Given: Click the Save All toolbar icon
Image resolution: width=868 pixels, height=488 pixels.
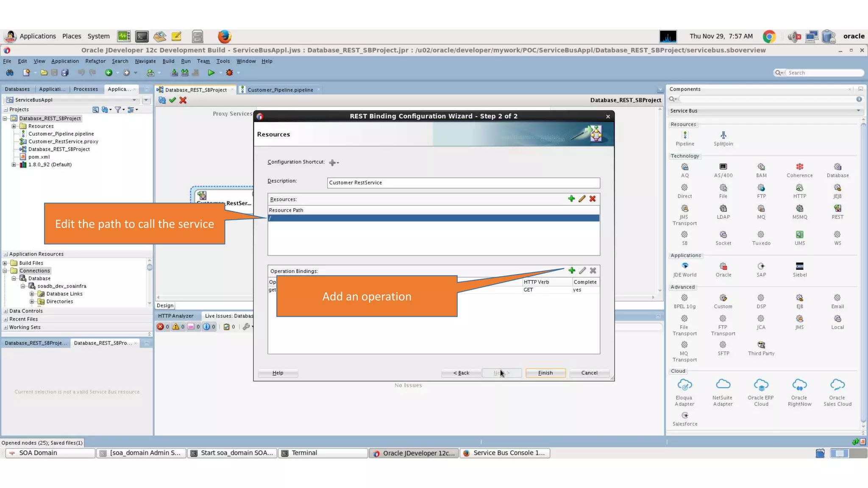Looking at the screenshot, I should 65,73.
